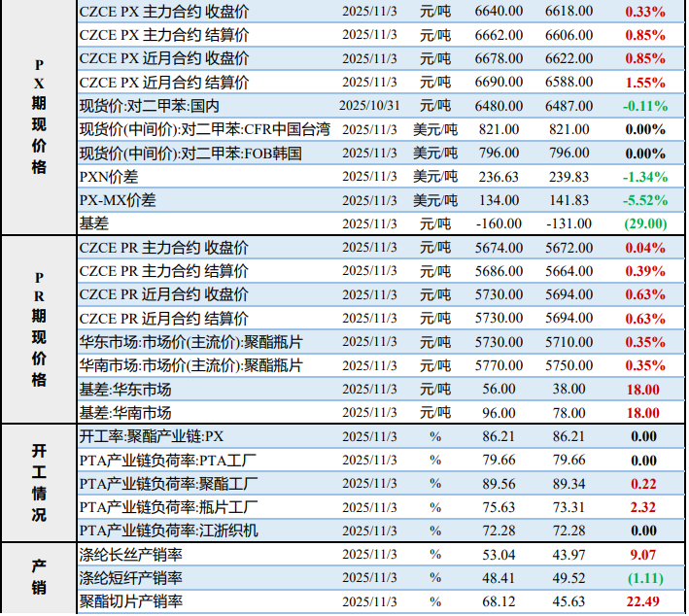Select 'CZCE PR 主力合约 收盘价' label

[x=164, y=248]
